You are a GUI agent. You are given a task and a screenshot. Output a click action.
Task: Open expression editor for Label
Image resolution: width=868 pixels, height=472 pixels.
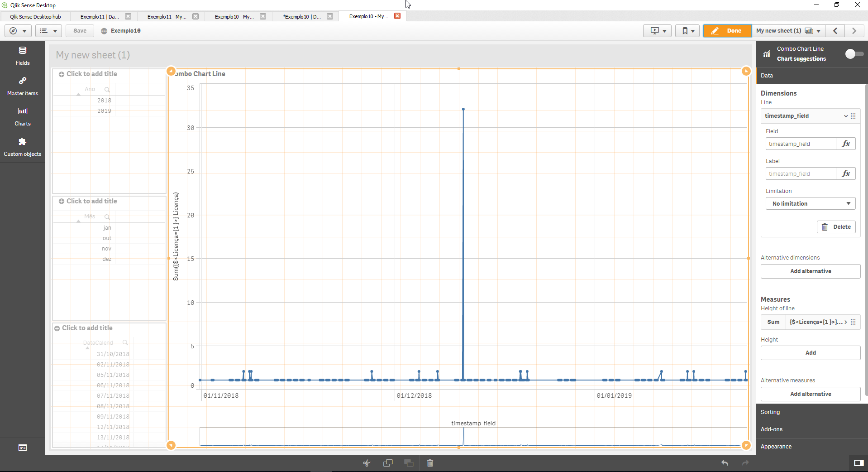pyautogui.click(x=846, y=173)
